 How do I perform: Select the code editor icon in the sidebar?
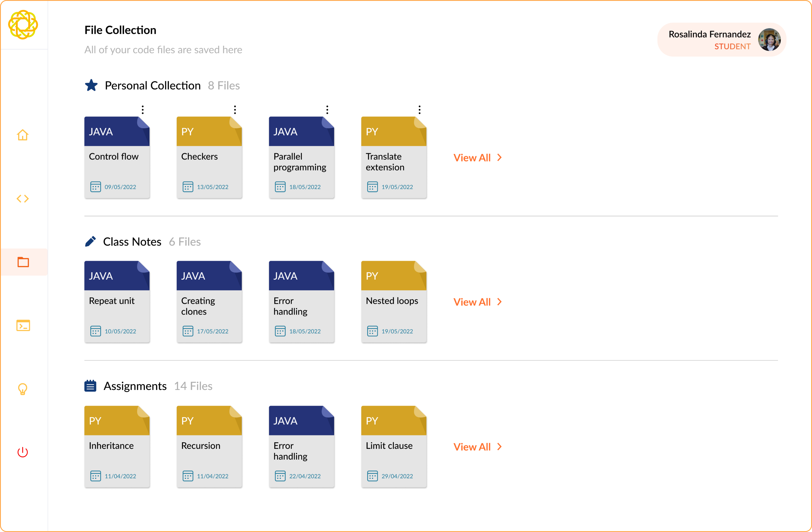point(22,199)
